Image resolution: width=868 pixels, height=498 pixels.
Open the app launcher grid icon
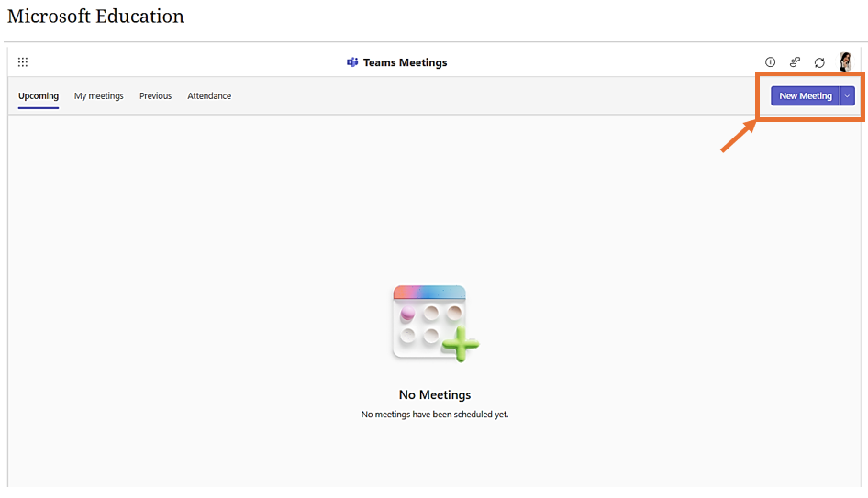click(x=23, y=62)
